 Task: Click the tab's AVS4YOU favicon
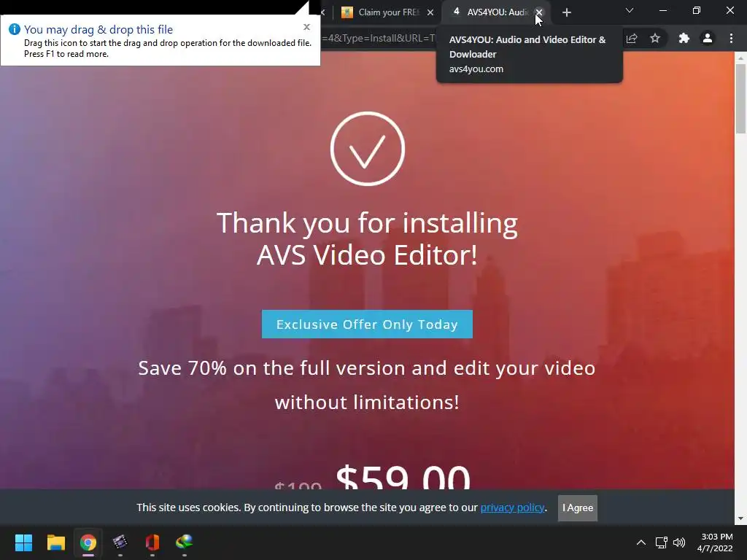tap(457, 12)
